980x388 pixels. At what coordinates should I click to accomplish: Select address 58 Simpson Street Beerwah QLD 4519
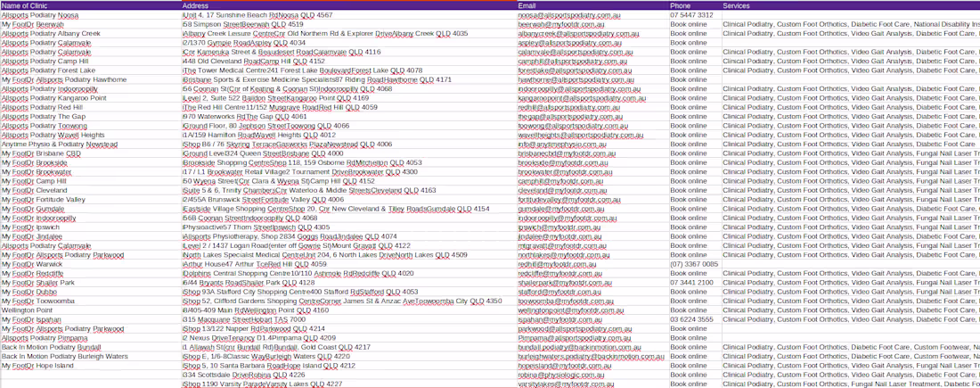click(x=349, y=24)
